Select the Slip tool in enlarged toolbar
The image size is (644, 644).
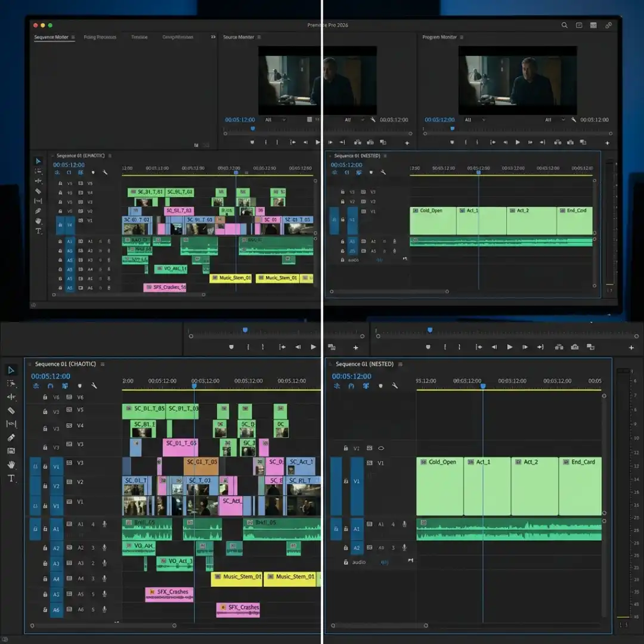pyautogui.click(x=11, y=423)
